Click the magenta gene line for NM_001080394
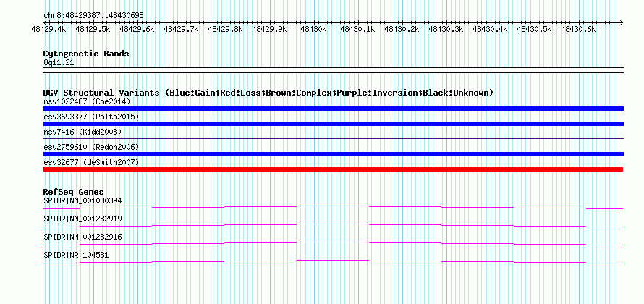Image resolution: width=644 pixels, height=304 pixels. click(x=333, y=208)
